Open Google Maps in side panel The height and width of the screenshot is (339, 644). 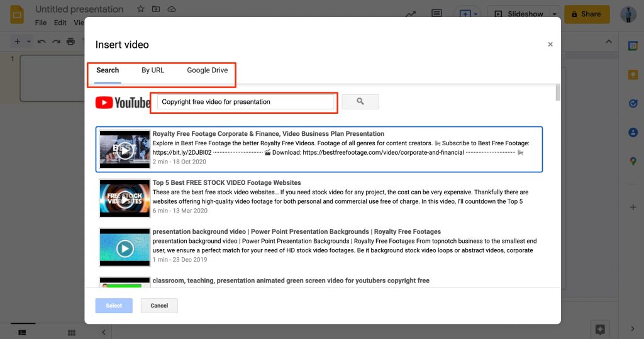click(x=633, y=162)
